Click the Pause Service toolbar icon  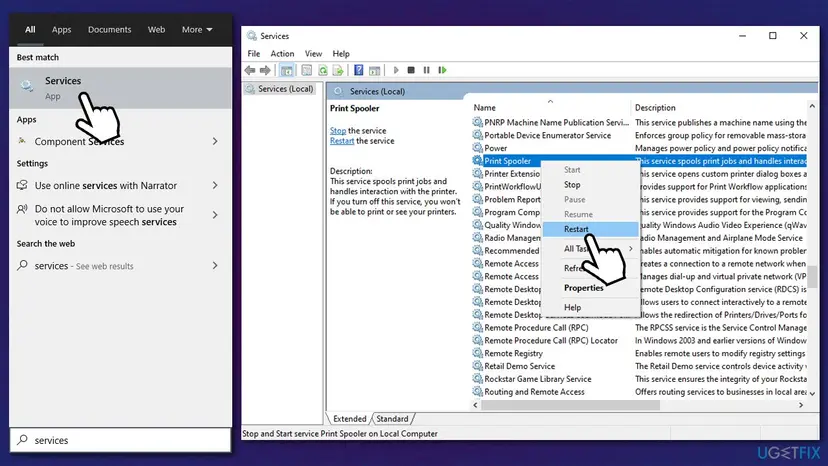427,70
